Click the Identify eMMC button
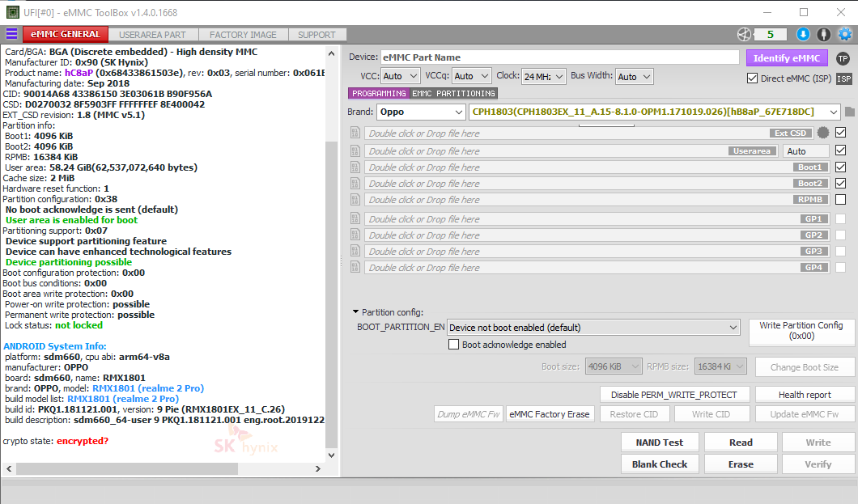Screen dimensions: 858x504 pos(787,58)
